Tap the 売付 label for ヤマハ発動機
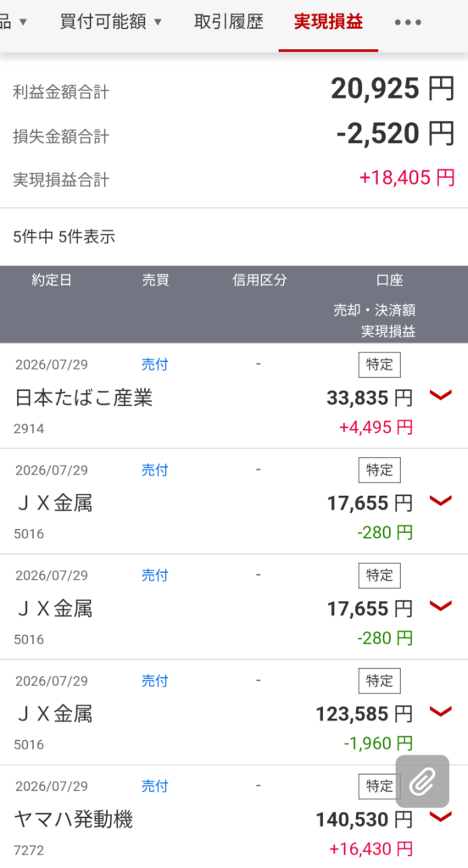This screenshot has height=868, width=468. (x=154, y=786)
